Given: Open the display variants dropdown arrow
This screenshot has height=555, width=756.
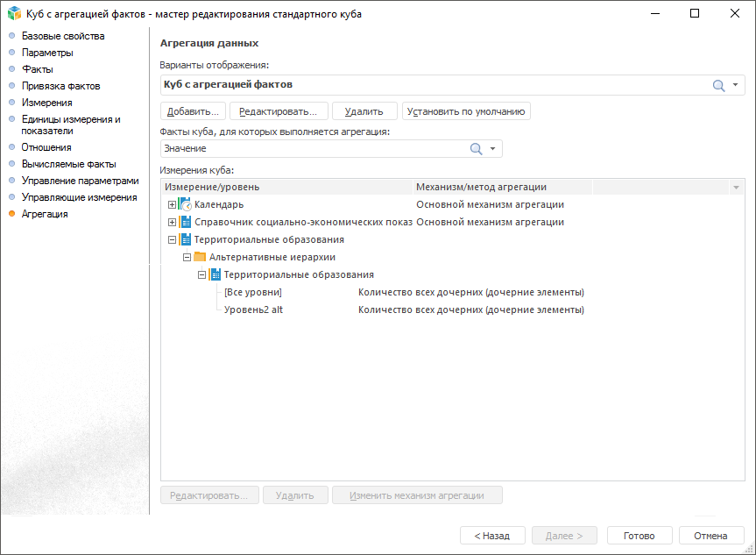Looking at the screenshot, I should click(736, 85).
